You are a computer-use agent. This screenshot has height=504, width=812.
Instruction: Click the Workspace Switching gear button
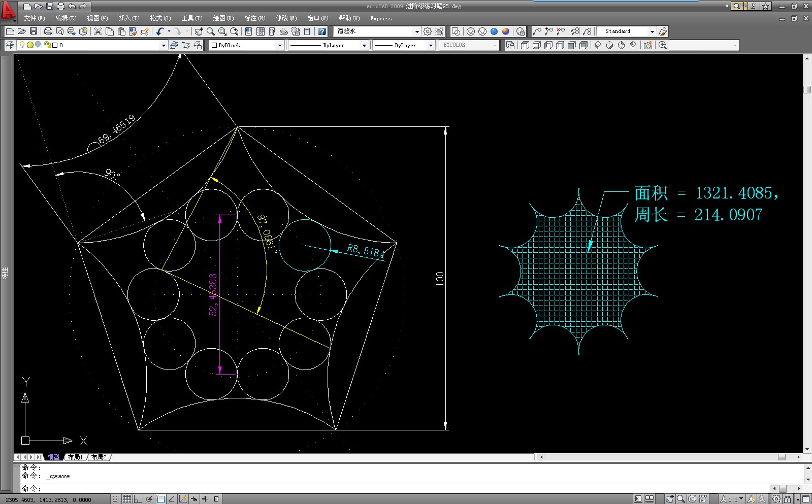pyautogui.click(x=776, y=499)
